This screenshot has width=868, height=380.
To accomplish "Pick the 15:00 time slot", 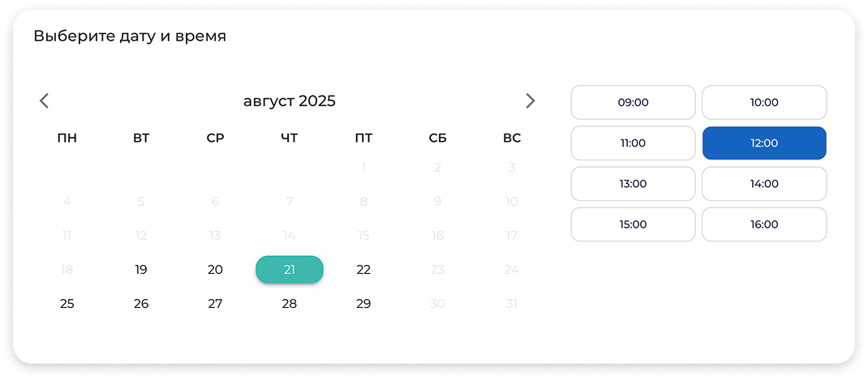I will point(633,224).
